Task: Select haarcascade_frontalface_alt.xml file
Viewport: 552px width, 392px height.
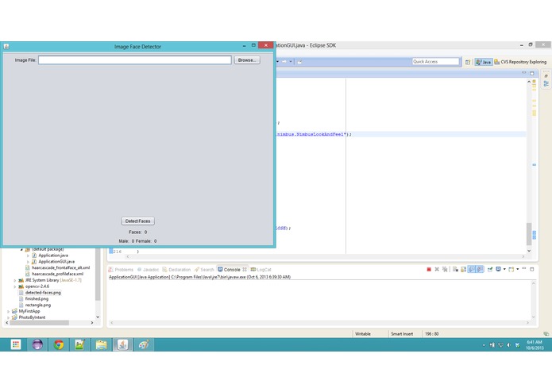Action: click(57, 268)
